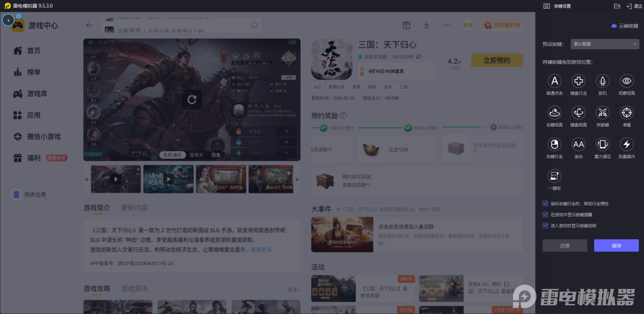Image resolution: width=644 pixels, height=314 pixels.
Task: Select the 键盘视角 key icon
Action: point(578,112)
